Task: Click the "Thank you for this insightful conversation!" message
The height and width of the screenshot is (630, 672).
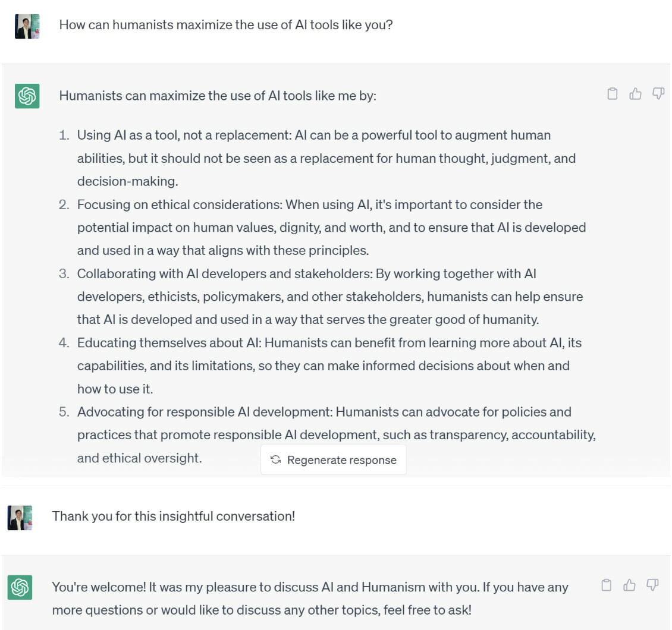Action: click(174, 516)
